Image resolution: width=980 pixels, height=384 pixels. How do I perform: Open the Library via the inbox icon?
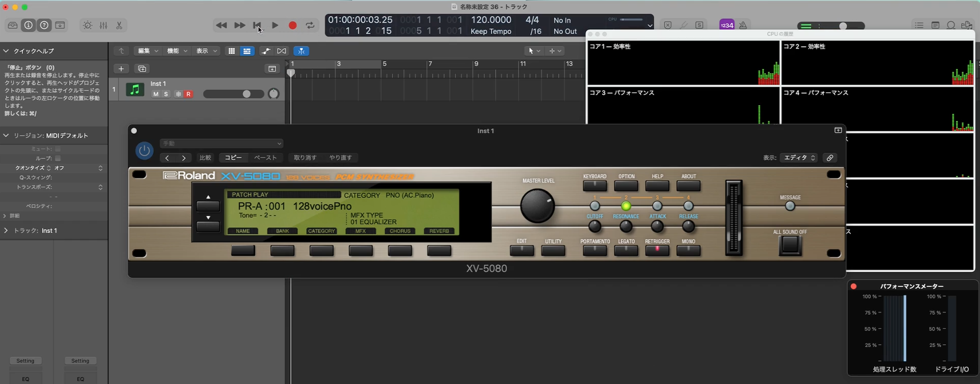click(12, 25)
